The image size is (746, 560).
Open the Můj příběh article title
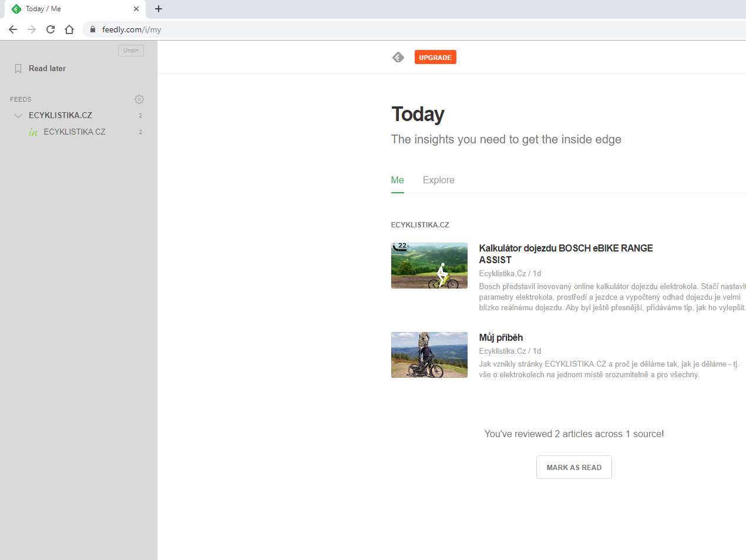[x=500, y=337]
